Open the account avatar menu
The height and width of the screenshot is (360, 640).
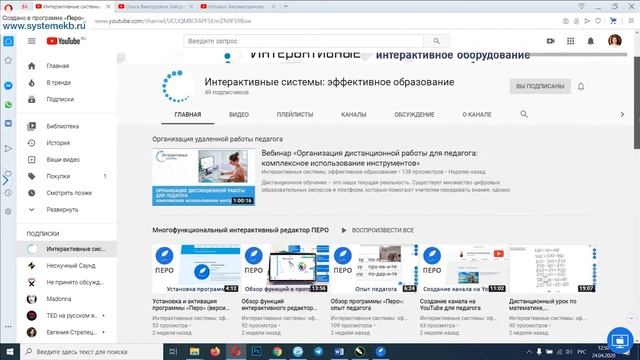pos(615,41)
